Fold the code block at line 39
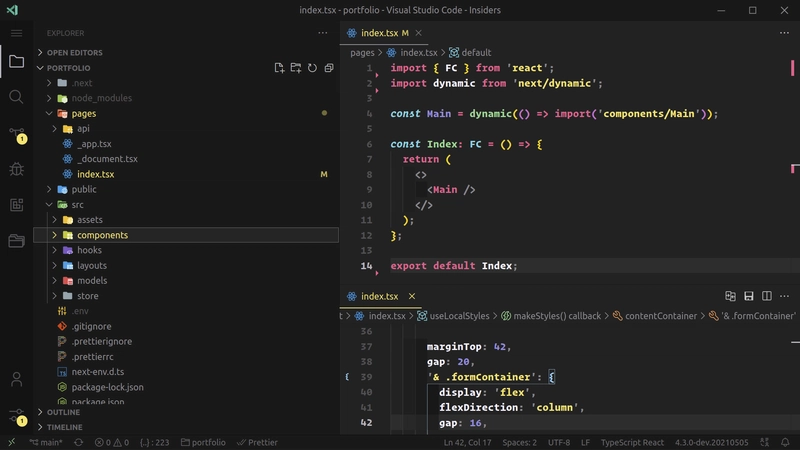The width and height of the screenshot is (800, 450). (347, 377)
